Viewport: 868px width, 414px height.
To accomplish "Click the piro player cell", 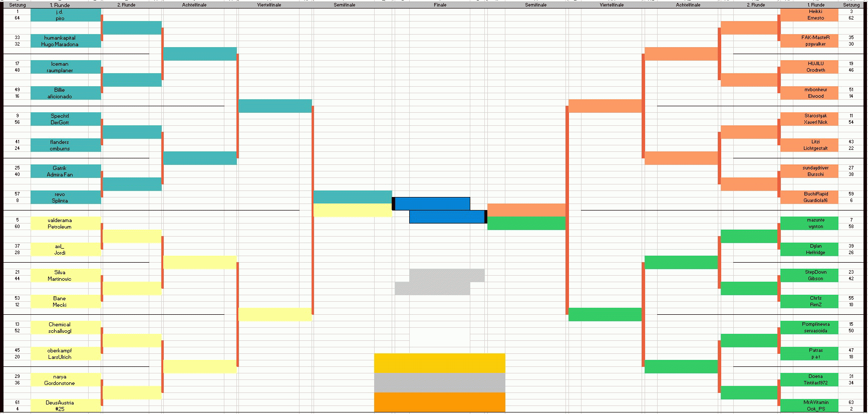I will 66,18.
